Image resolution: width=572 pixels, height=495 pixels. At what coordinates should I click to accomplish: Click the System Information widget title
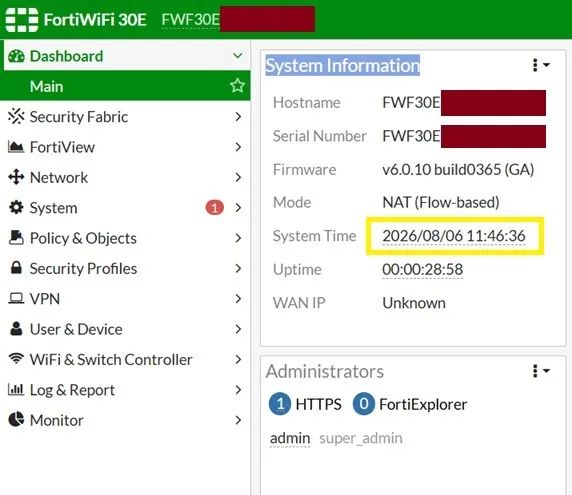343,65
